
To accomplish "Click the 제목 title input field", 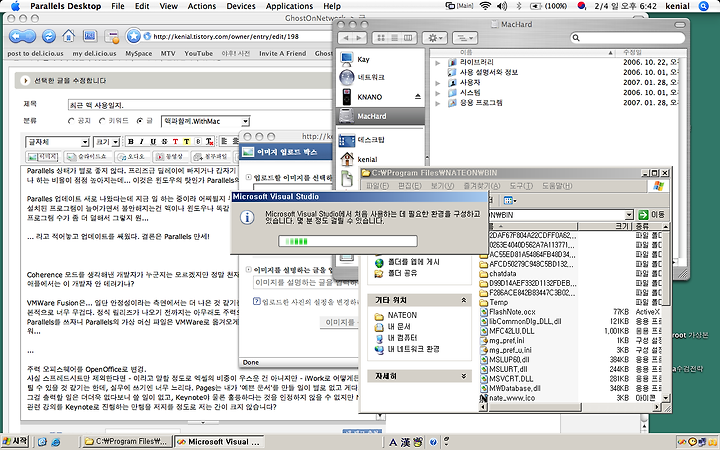I will click(x=200, y=105).
